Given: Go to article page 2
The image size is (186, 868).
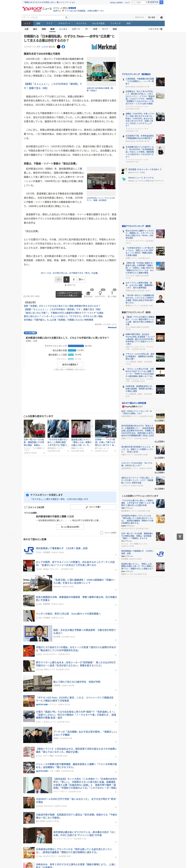Looking at the screenshot, I should point(74,279).
